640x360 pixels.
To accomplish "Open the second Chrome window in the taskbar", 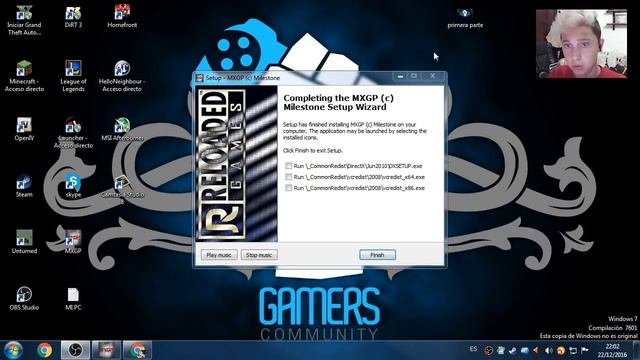I will point(137,350).
